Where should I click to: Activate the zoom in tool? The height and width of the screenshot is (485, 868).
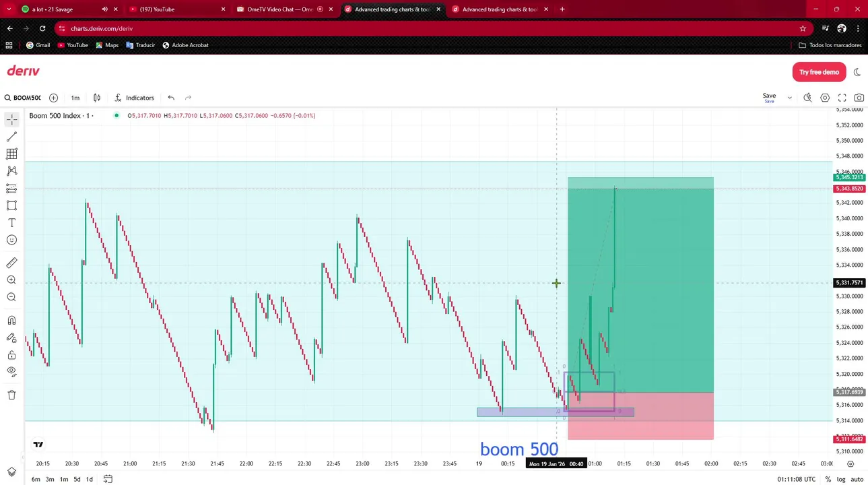pos(11,280)
